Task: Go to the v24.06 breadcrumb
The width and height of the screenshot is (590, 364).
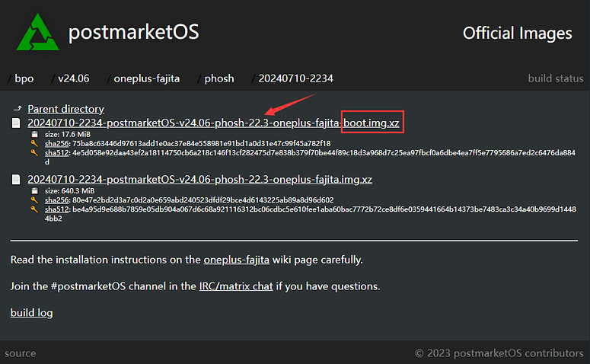Action: (x=73, y=78)
